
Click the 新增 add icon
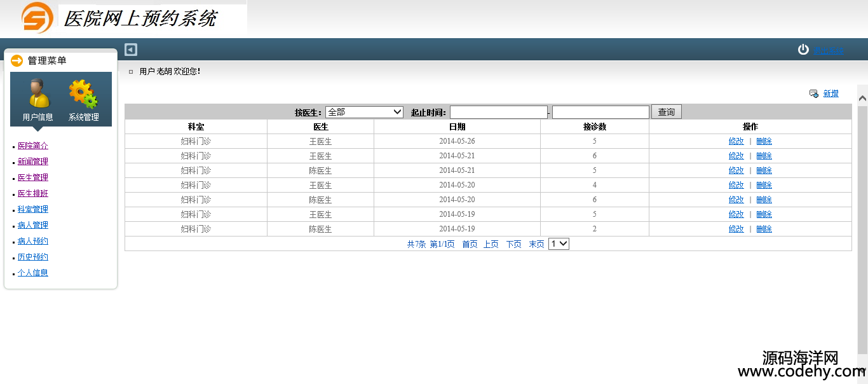[x=813, y=93]
